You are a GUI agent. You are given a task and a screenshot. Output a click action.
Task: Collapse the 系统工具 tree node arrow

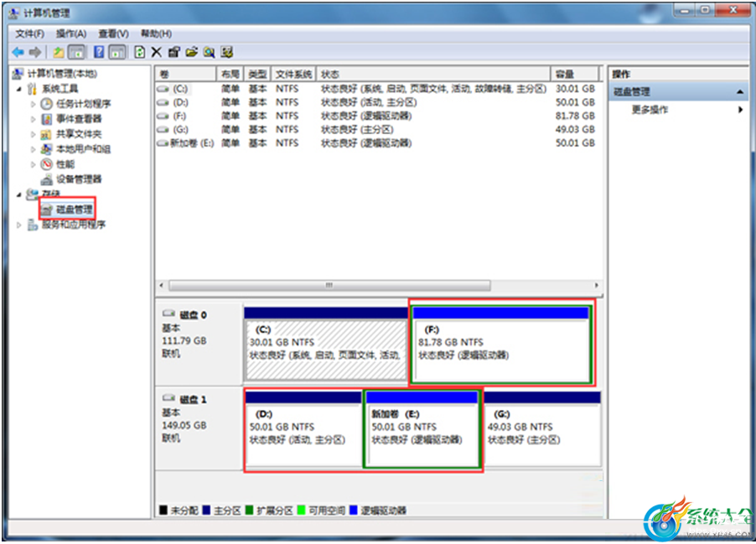19,89
